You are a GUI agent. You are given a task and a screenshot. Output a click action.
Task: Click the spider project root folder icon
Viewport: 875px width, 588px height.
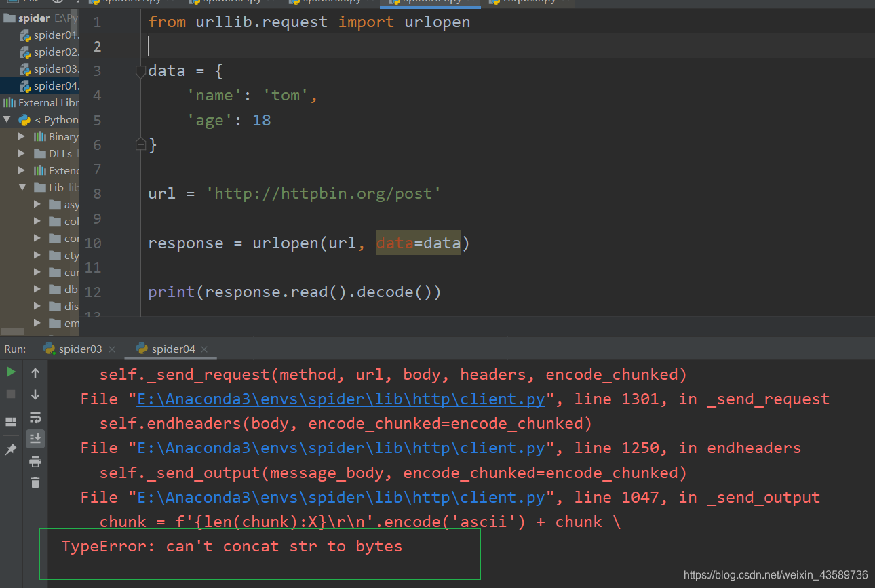[x=9, y=18]
